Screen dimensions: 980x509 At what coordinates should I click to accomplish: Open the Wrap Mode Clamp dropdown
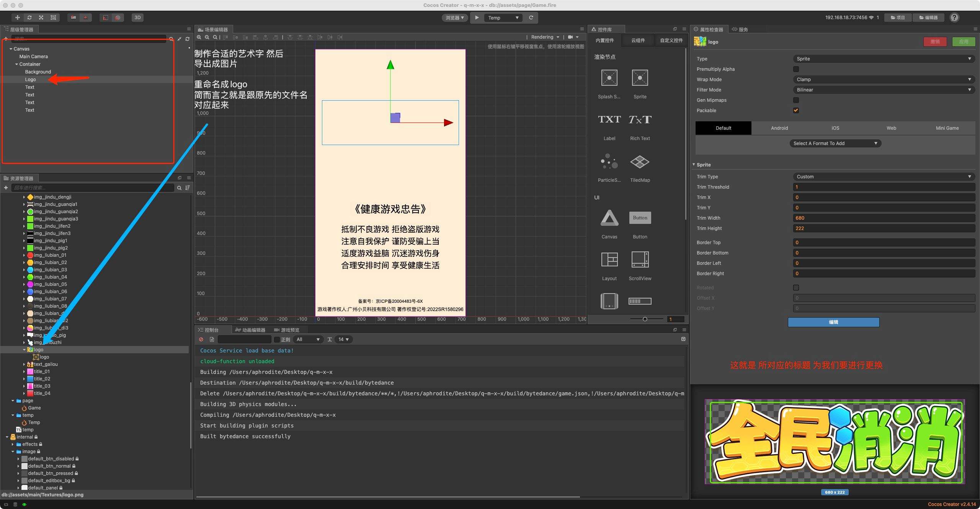pyautogui.click(x=884, y=80)
